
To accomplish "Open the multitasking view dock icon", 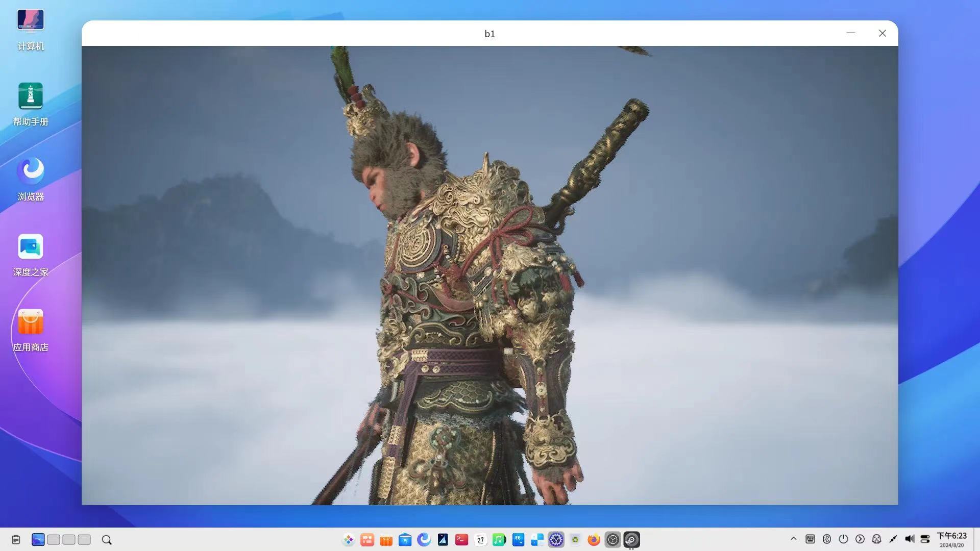I will coord(367,540).
